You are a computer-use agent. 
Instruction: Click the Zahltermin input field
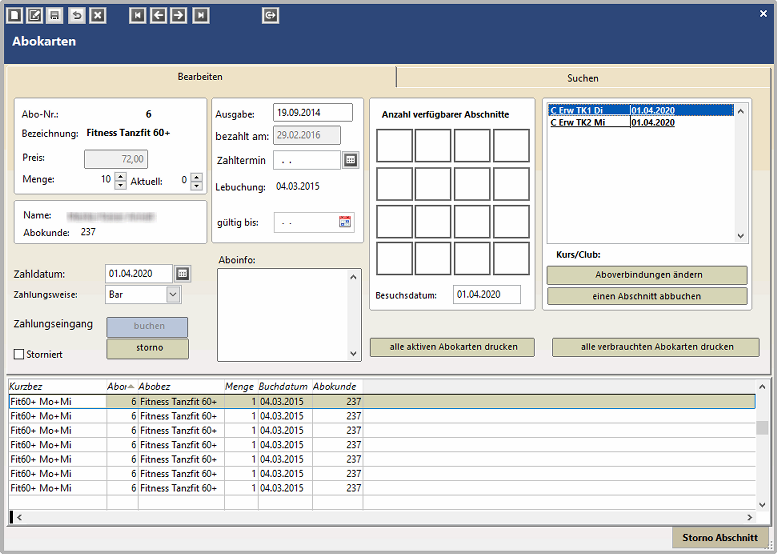(307, 160)
